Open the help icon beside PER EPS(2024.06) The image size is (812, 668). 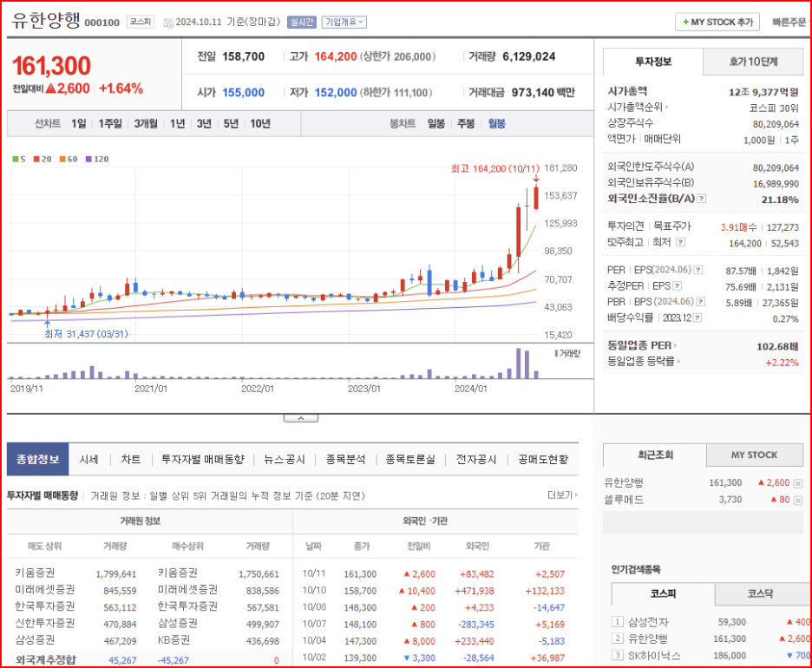[x=698, y=270]
